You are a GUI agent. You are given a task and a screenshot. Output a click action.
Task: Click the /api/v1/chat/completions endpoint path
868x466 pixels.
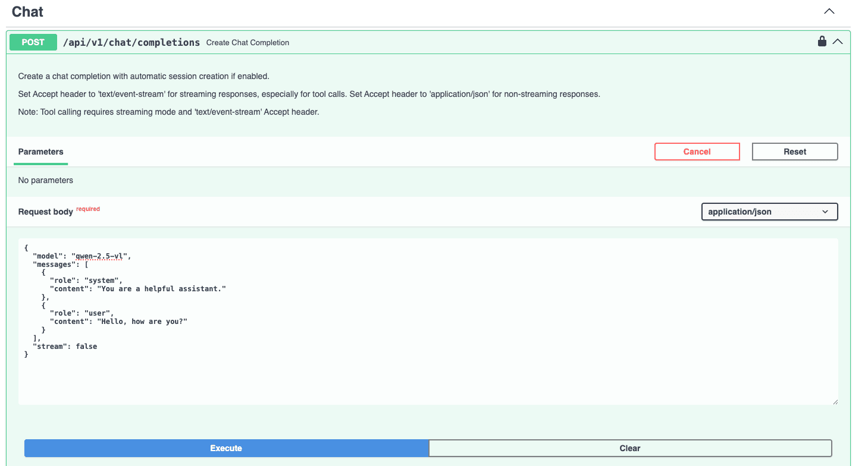tap(131, 42)
